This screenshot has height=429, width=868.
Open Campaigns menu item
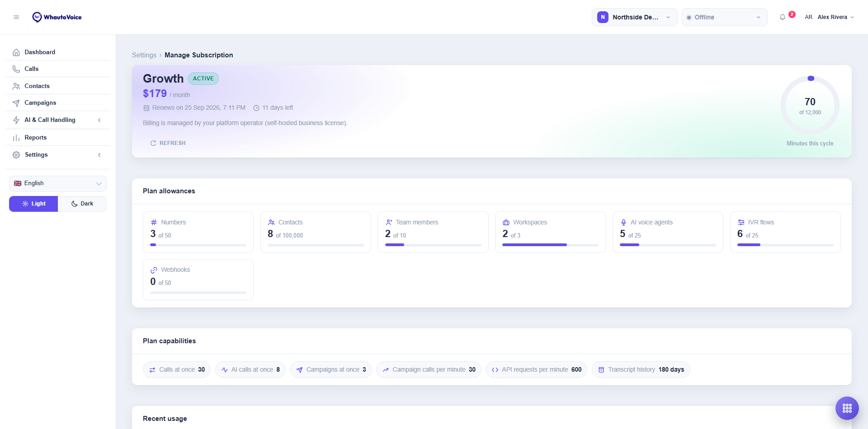point(58,103)
